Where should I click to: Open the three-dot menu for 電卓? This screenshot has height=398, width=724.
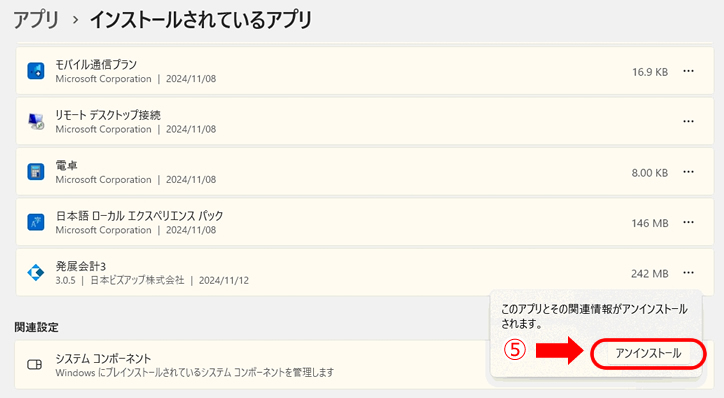coord(688,172)
